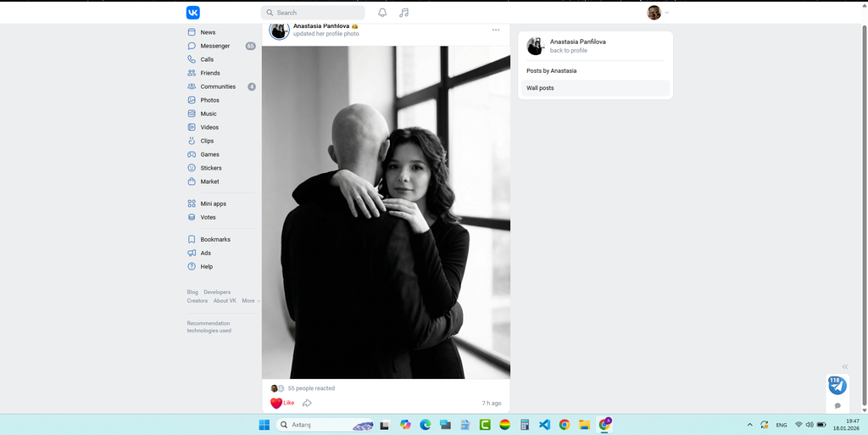Open the grey speech bubble chat icon

click(837, 405)
